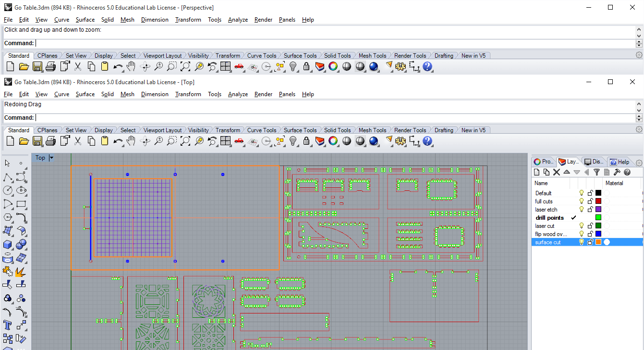Open the Curve menu in Top window
This screenshot has height=350, width=644.
pos(61,94)
